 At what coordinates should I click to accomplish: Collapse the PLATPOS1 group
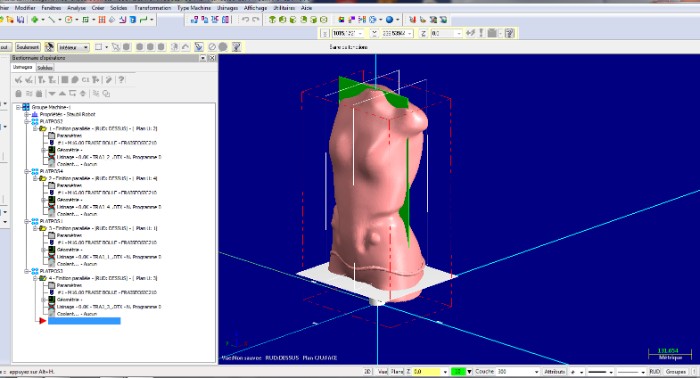click(27, 221)
